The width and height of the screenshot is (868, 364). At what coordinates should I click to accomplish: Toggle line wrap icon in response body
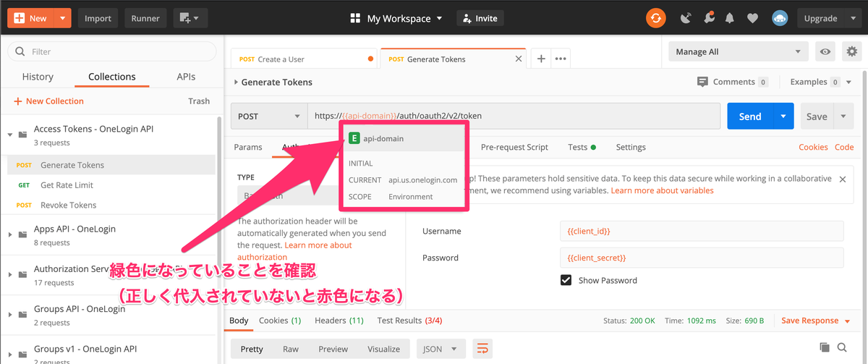pyautogui.click(x=482, y=349)
